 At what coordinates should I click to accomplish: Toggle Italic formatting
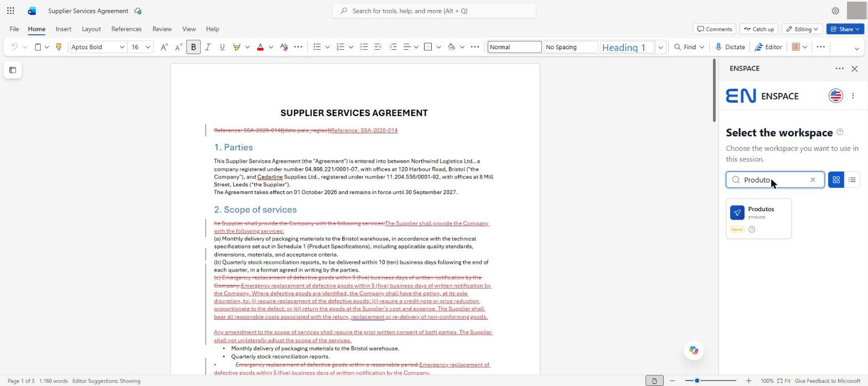(208, 47)
